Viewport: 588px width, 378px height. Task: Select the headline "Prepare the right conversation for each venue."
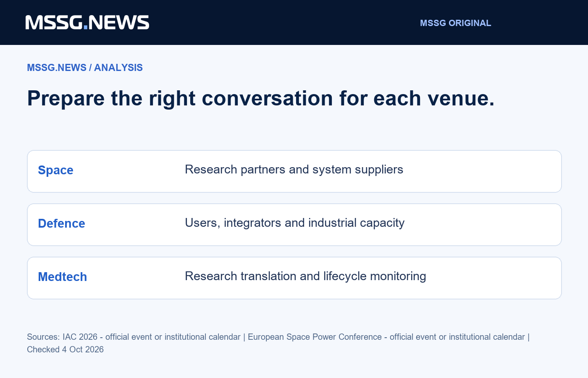pyautogui.click(x=261, y=98)
